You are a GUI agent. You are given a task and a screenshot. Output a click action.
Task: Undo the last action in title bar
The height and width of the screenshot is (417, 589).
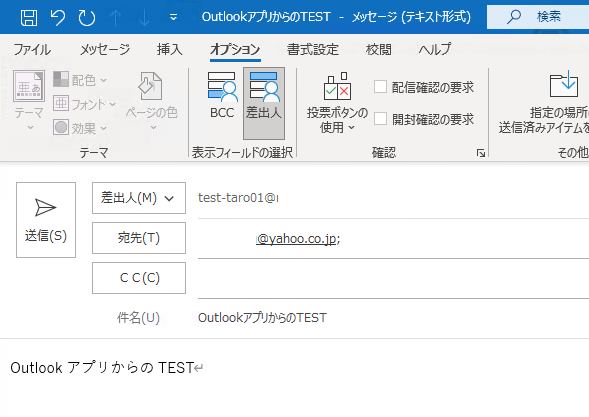coord(58,17)
